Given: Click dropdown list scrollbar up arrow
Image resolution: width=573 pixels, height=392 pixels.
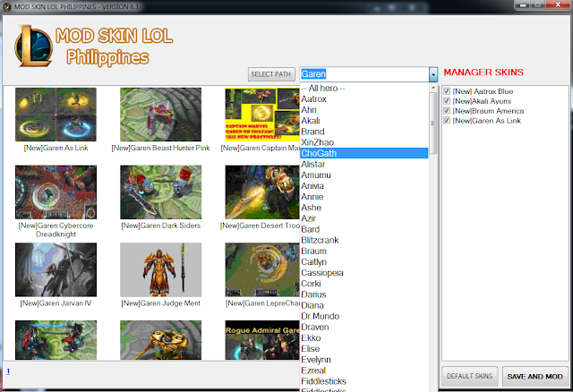Looking at the screenshot, I should tap(433, 88).
